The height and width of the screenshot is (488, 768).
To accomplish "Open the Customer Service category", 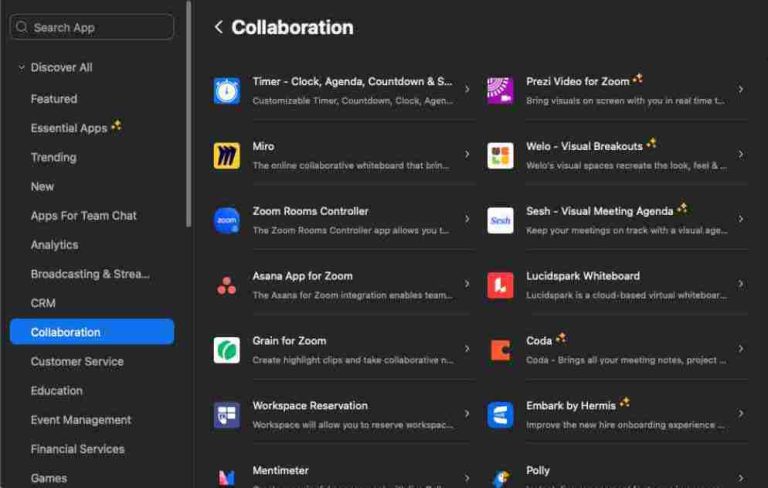I will tap(77, 361).
